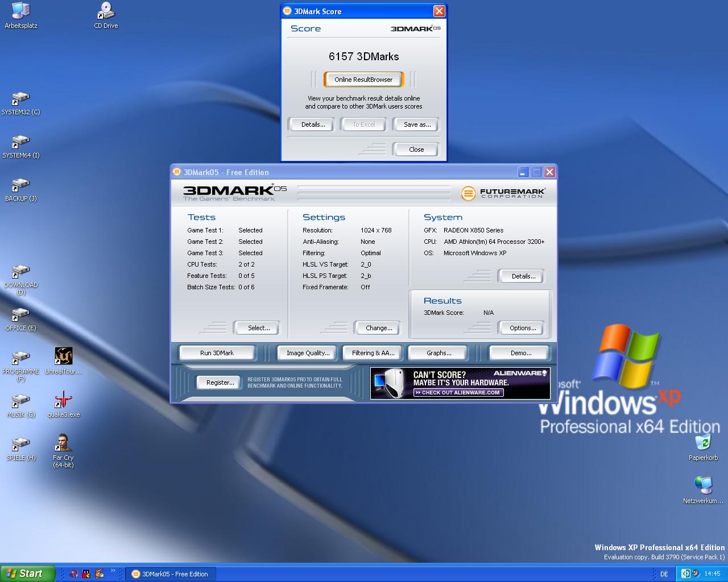Select the quake3.exe desktop shortcut
The image size is (728, 582).
click(64, 405)
